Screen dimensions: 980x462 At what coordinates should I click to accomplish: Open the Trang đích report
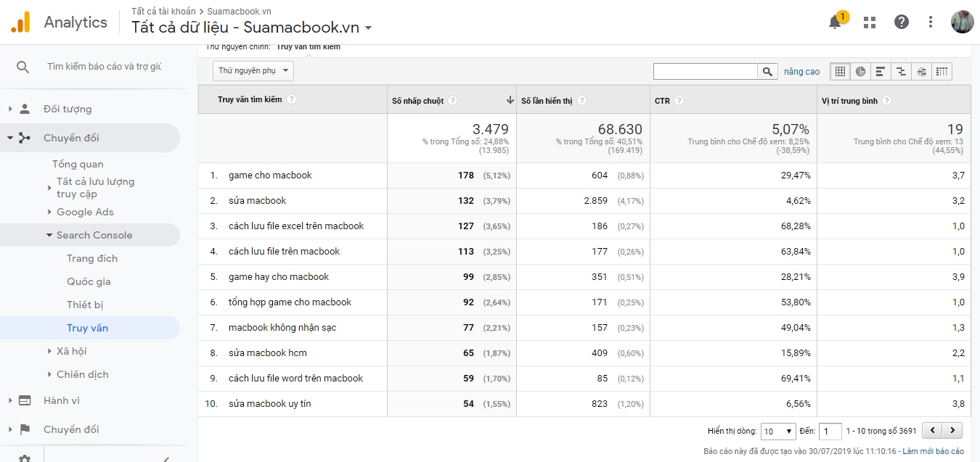click(92, 258)
